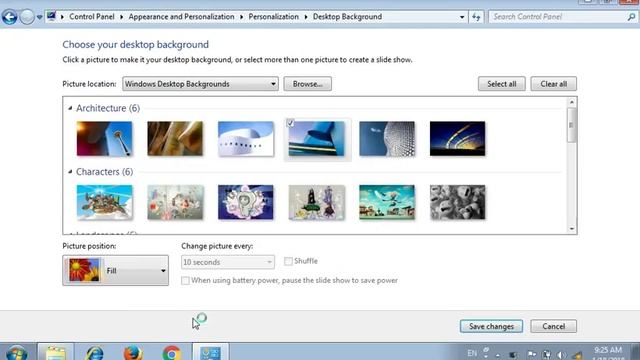Open Windows Explorer from the taskbar

[x=56, y=352]
